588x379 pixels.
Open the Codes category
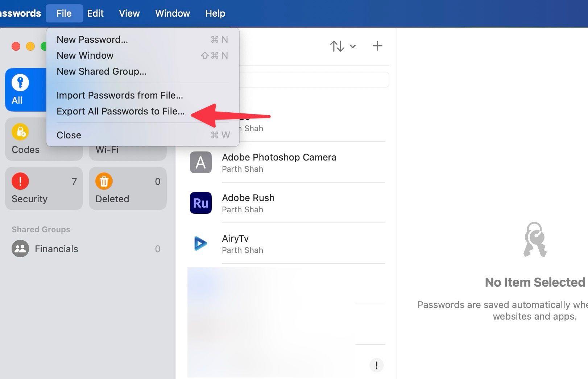coord(44,139)
